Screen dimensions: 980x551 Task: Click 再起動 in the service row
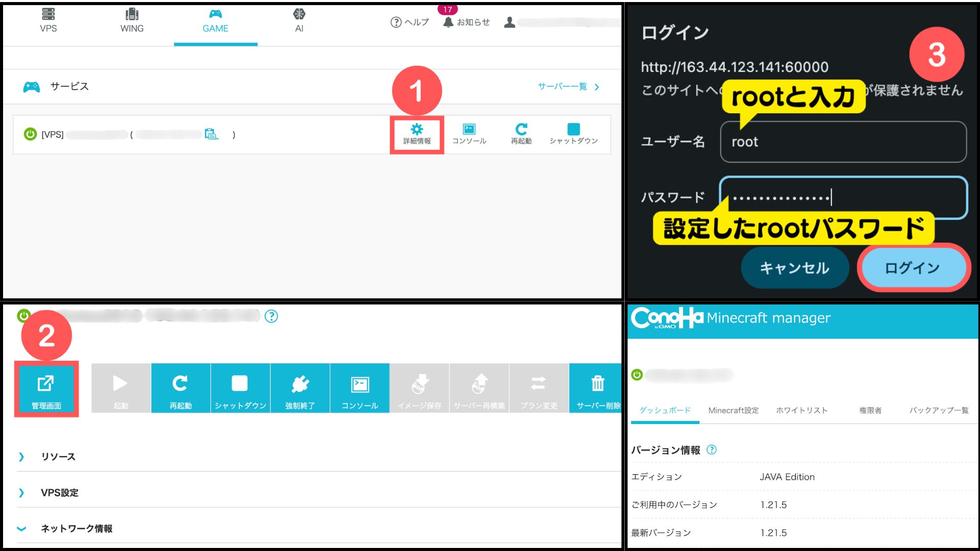coord(521,134)
